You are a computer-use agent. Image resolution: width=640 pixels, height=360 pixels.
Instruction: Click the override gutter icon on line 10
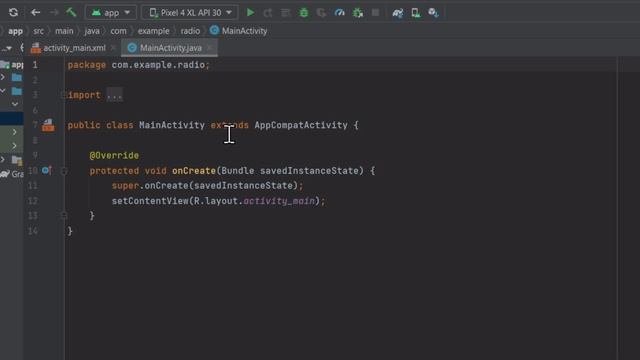[x=47, y=170]
